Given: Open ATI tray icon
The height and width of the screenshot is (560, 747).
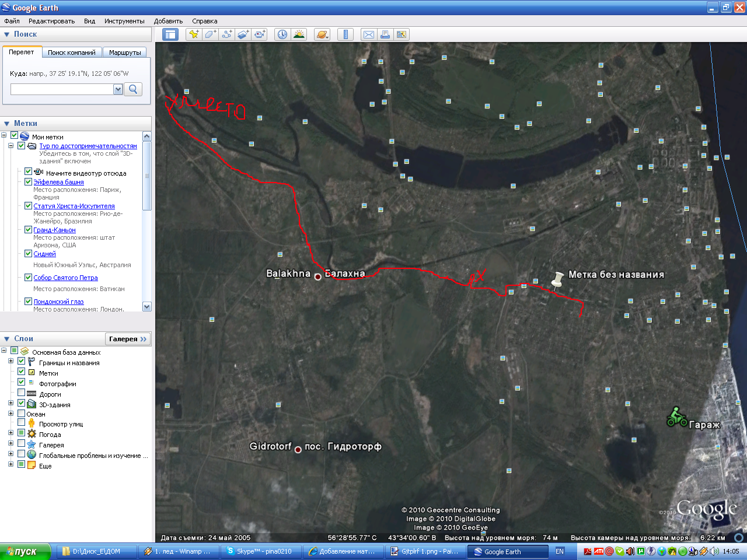Looking at the screenshot, I should click(x=598, y=551).
